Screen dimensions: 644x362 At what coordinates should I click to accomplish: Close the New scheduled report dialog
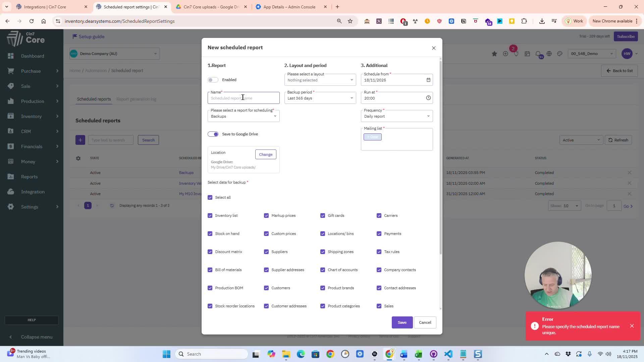point(434,48)
